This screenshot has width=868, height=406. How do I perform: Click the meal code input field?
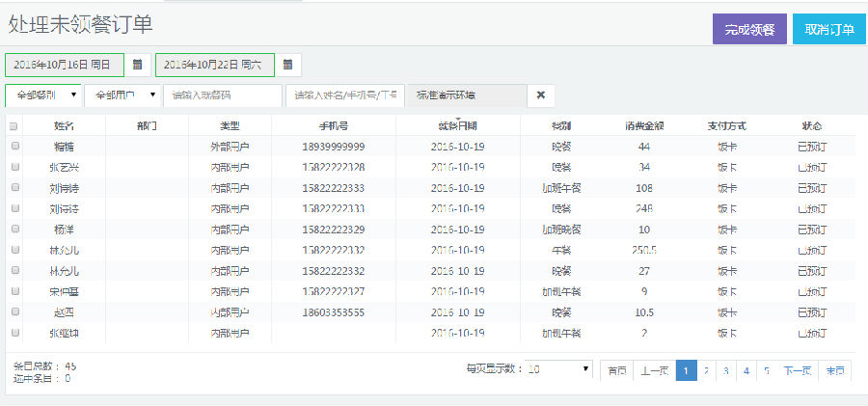click(222, 95)
